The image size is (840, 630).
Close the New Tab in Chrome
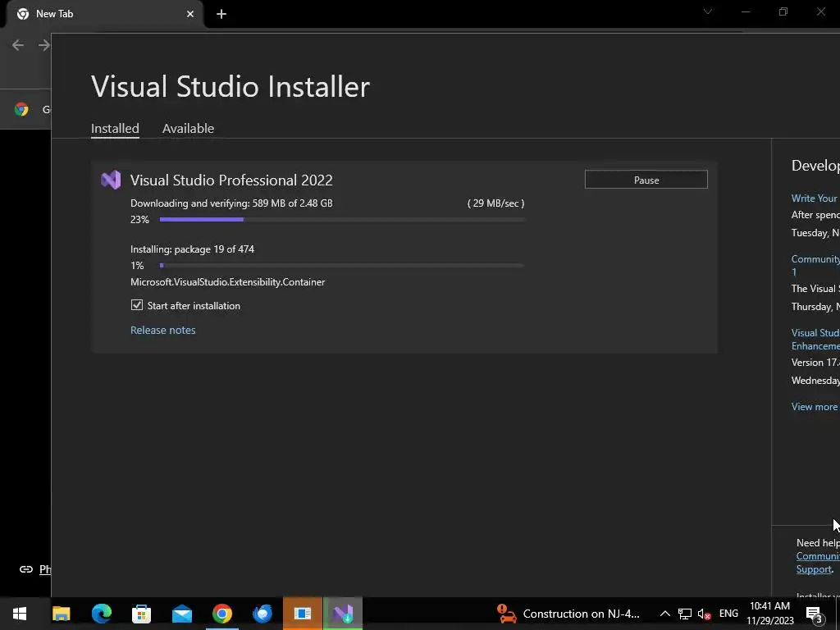pos(190,14)
